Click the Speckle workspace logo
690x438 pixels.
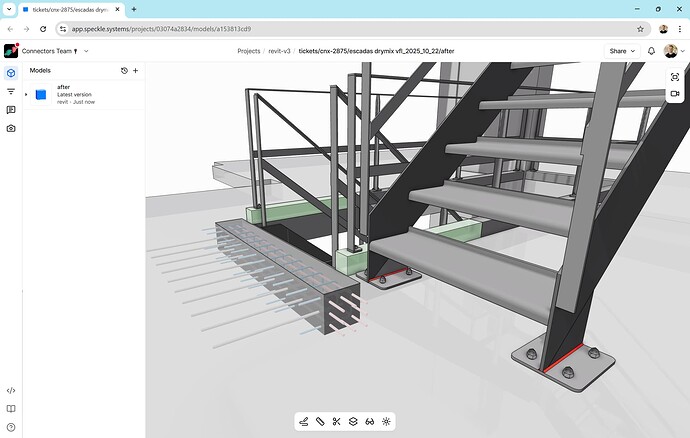11,51
